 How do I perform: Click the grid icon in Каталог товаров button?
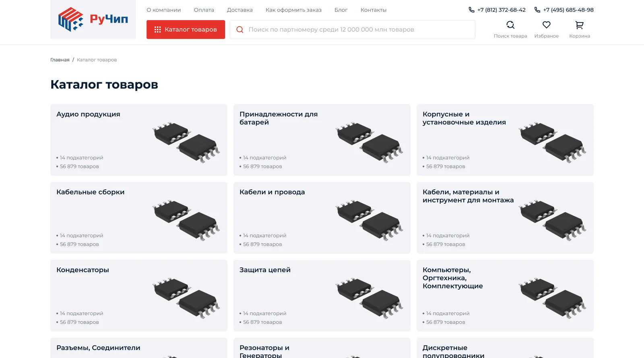click(x=157, y=29)
